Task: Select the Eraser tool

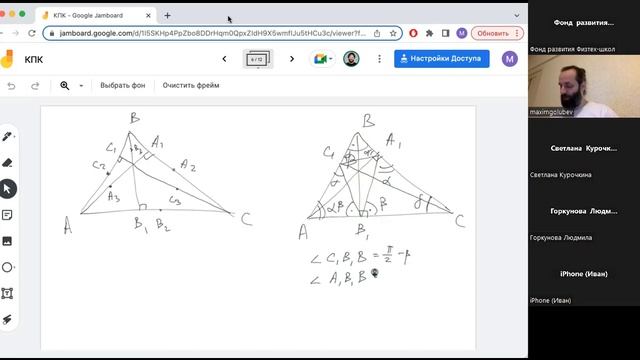Action: coord(7,163)
